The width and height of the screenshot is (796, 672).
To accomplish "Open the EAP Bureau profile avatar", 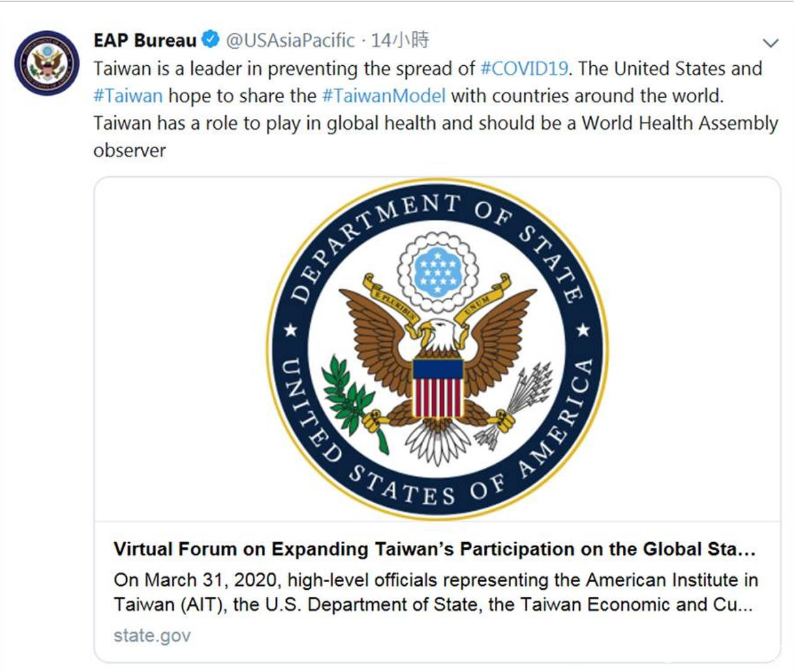I will 46,63.
